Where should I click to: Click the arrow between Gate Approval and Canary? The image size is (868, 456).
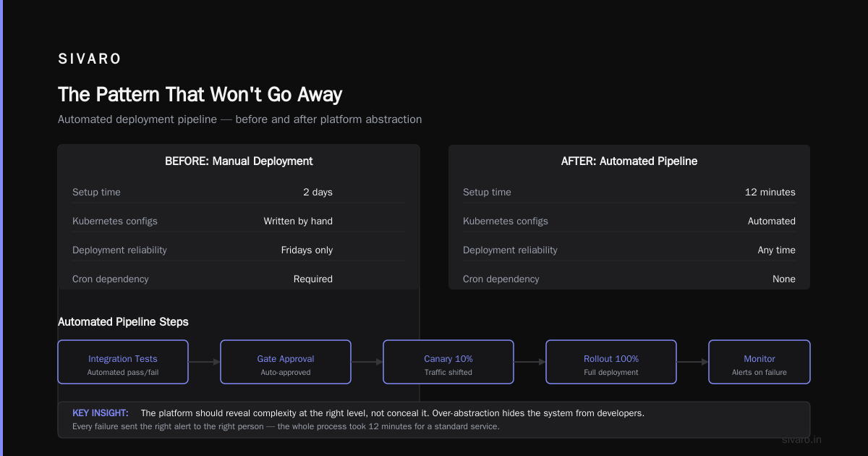[367, 361]
